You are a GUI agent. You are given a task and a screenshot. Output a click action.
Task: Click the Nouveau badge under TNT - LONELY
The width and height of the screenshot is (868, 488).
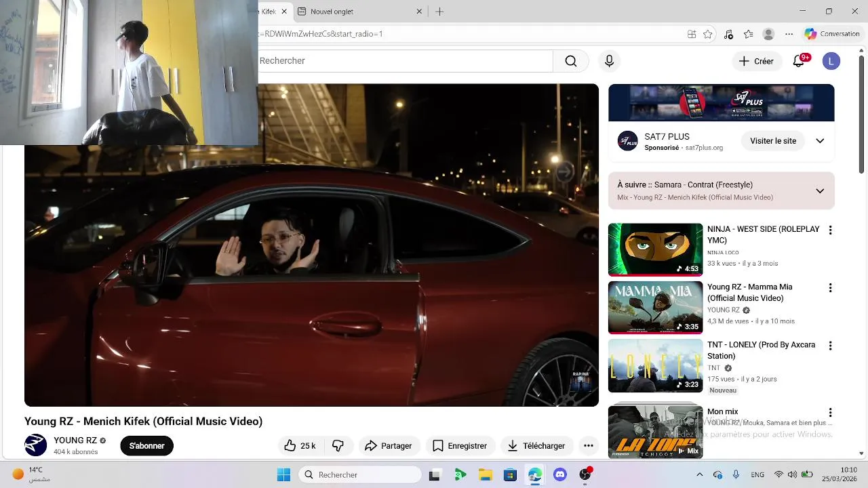723,390
